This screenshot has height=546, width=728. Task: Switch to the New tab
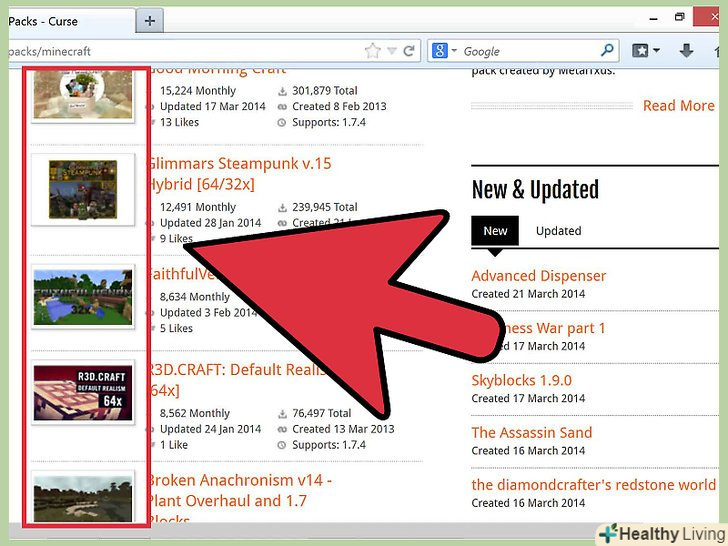point(495,231)
